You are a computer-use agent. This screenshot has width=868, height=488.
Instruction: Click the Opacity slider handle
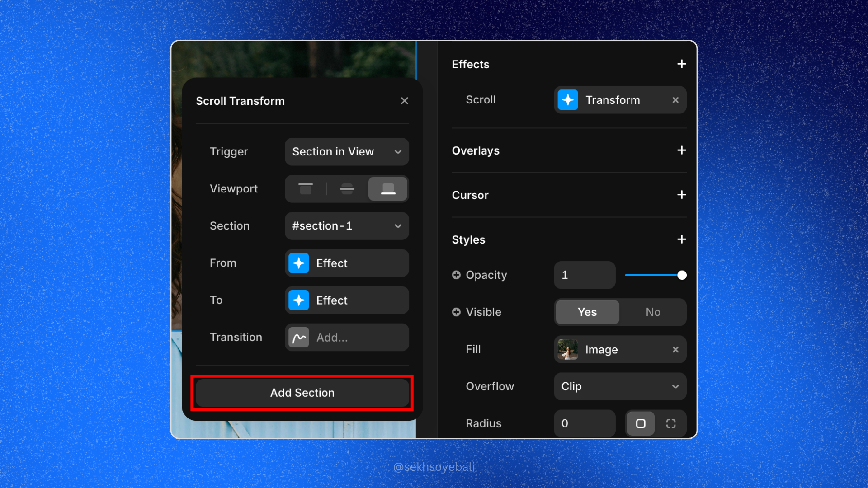[x=682, y=275]
